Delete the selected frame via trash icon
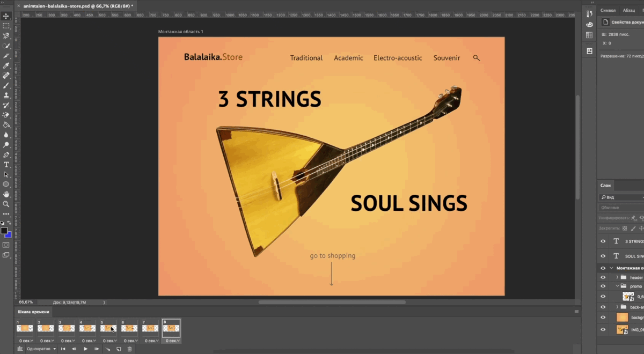 point(129,349)
